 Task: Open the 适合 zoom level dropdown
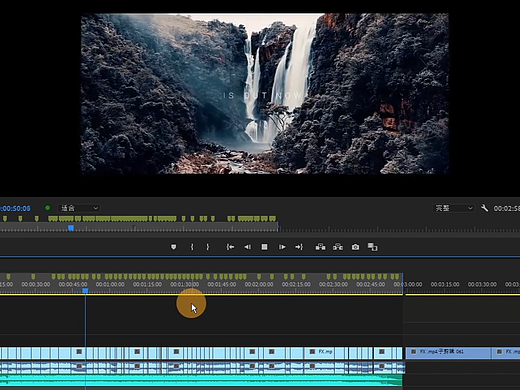click(79, 208)
